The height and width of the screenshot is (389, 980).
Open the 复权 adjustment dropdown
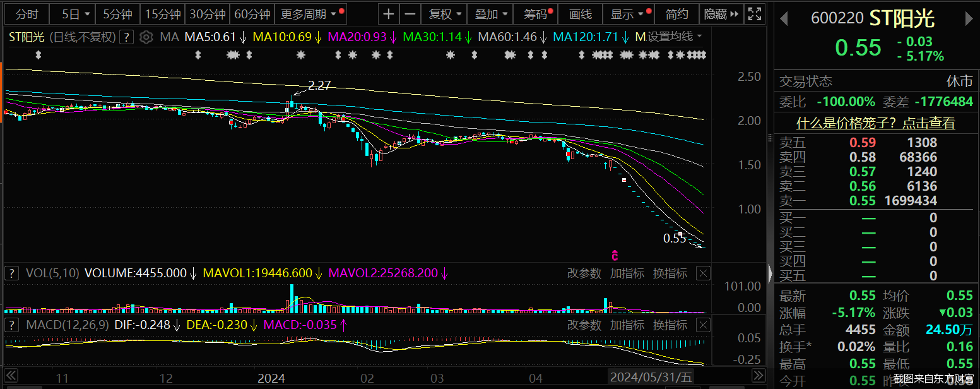(446, 14)
